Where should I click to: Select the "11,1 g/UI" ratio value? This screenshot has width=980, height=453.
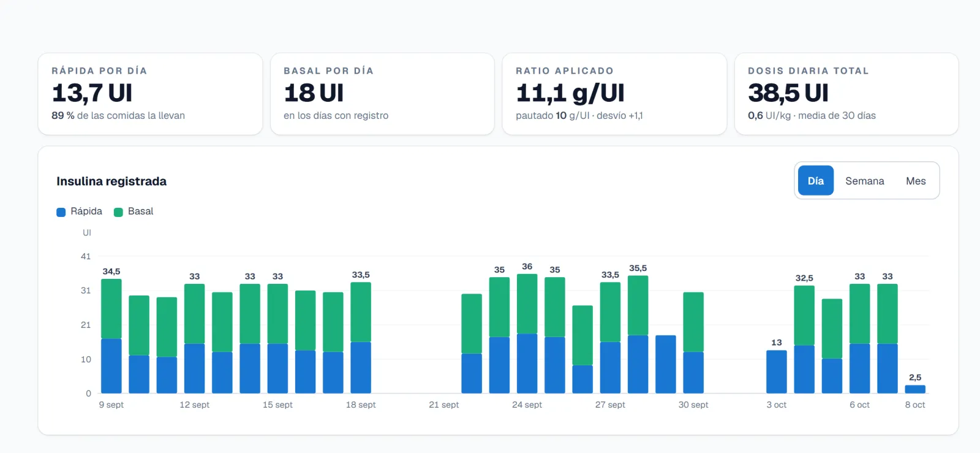570,93
